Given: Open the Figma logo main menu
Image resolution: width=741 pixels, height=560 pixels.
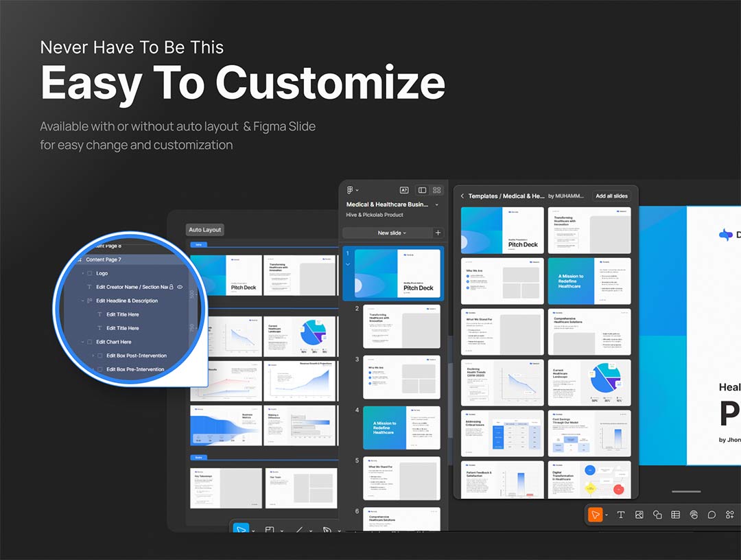Looking at the screenshot, I should [351, 190].
